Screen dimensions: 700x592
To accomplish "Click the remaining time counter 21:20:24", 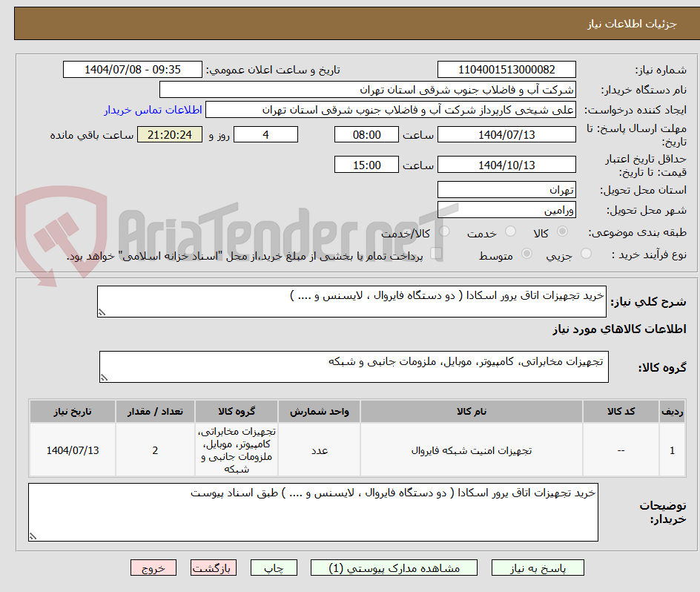I will (169, 134).
